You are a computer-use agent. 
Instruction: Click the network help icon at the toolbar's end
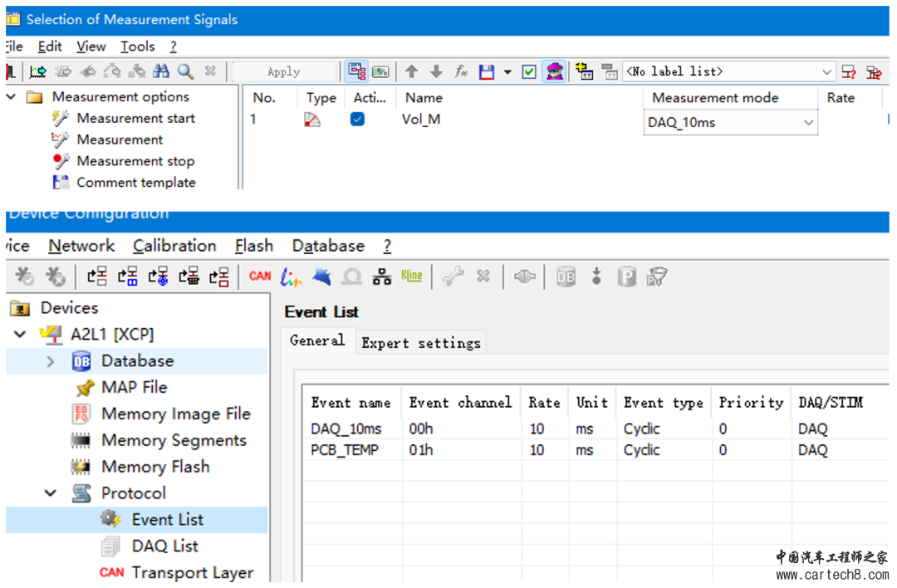point(874,71)
